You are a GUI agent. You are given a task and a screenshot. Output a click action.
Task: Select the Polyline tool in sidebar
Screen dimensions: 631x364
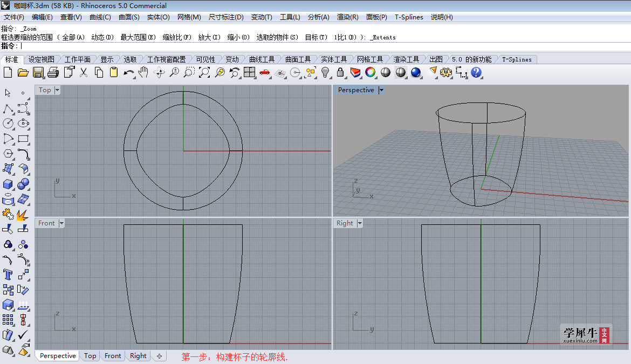point(8,108)
